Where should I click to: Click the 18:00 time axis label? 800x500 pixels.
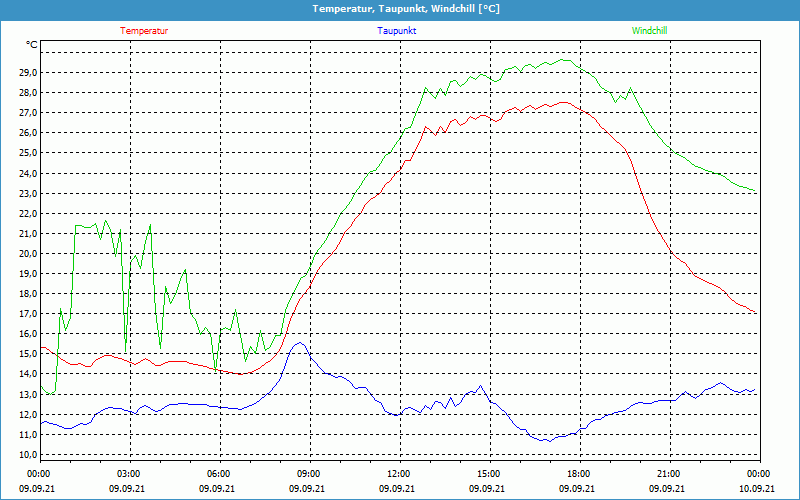click(579, 474)
